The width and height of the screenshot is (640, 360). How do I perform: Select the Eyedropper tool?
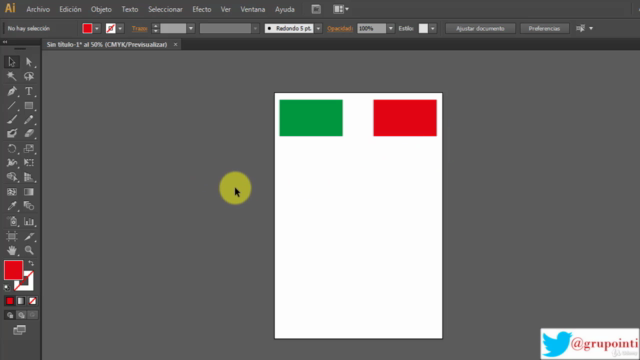(x=11, y=206)
